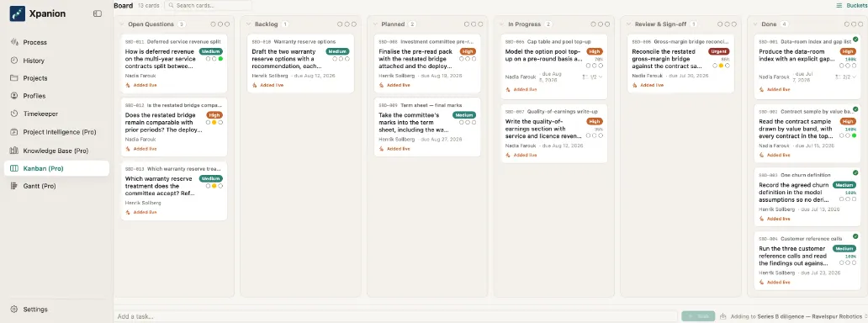Click the Project Intelligence sidebar icon
This screenshot has height=323, width=868.
(x=14, y=132)
